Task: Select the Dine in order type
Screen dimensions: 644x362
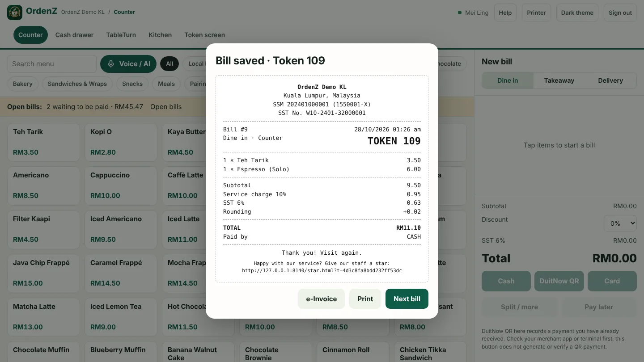Action: tap(508, 80)
